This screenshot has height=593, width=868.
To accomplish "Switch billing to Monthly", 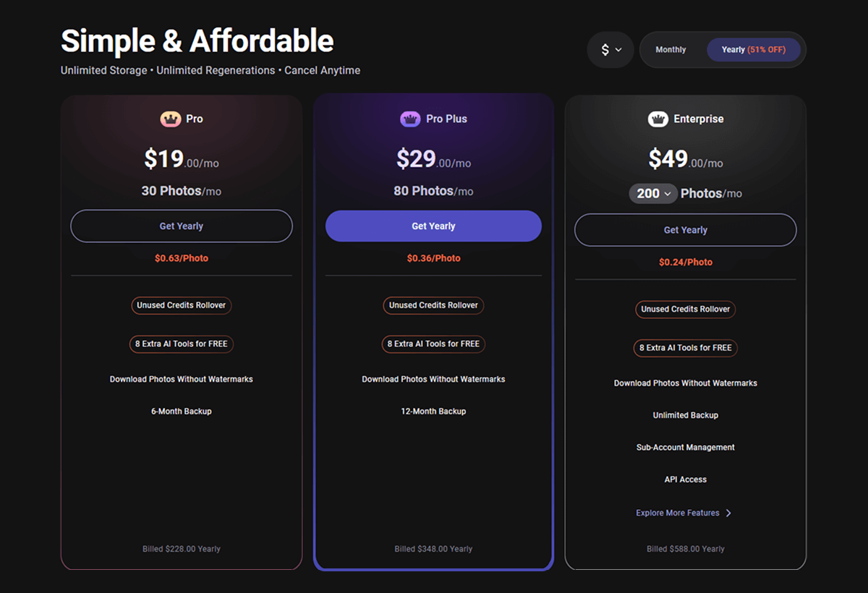I will (x=671, y=50).
